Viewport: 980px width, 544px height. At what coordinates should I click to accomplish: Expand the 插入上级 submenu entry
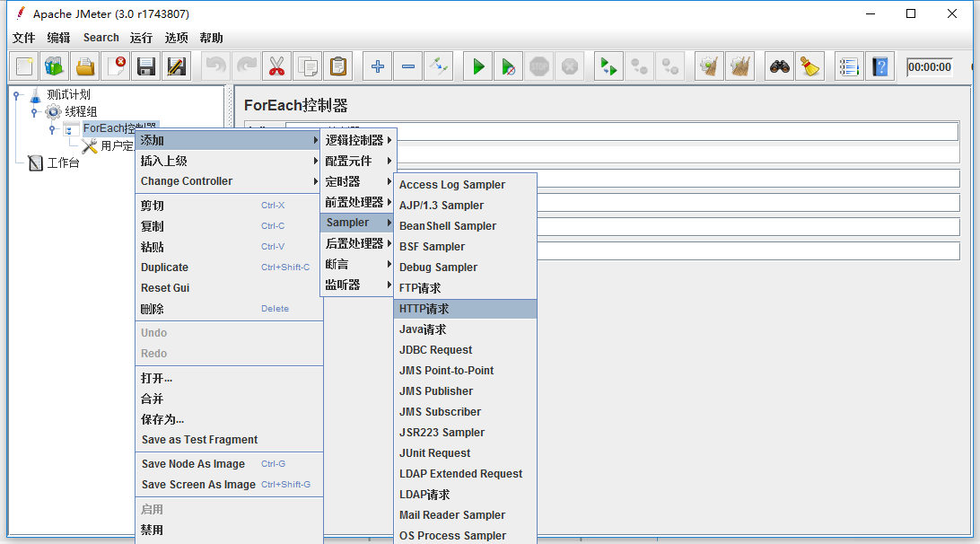click(229, 161)
